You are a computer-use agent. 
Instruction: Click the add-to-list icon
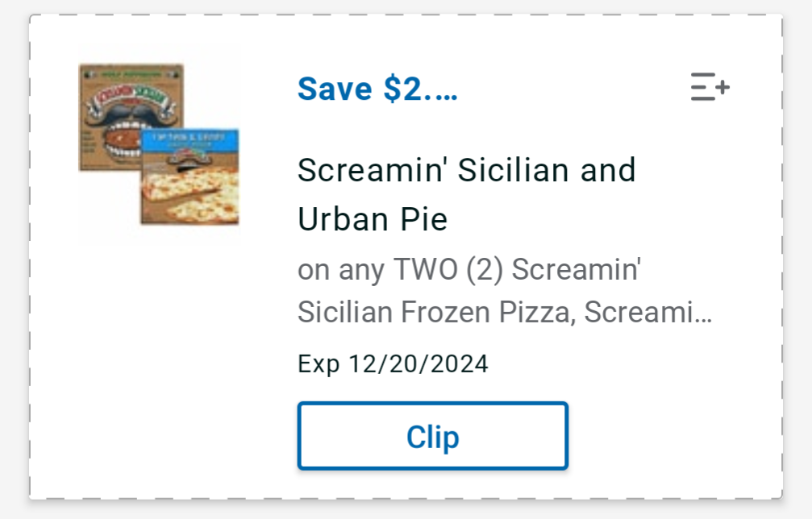click(x=710, y=87)
